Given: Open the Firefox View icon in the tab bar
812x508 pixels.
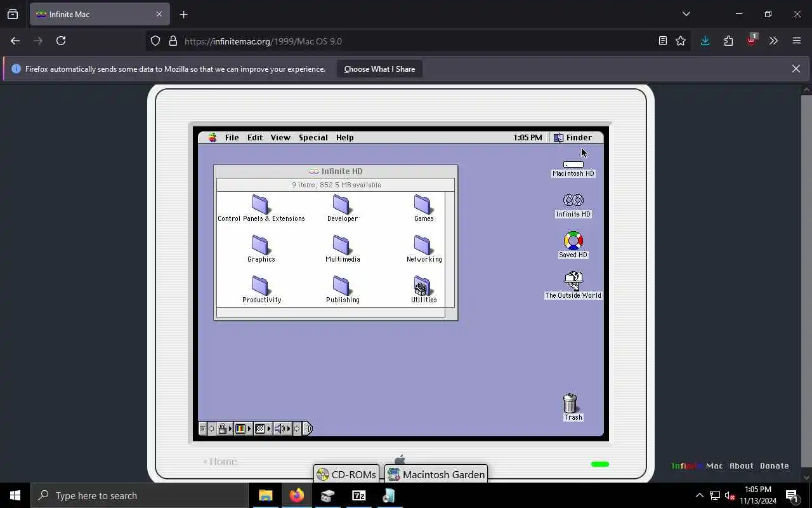Looking at the screenshot, I should pos(13,14).
